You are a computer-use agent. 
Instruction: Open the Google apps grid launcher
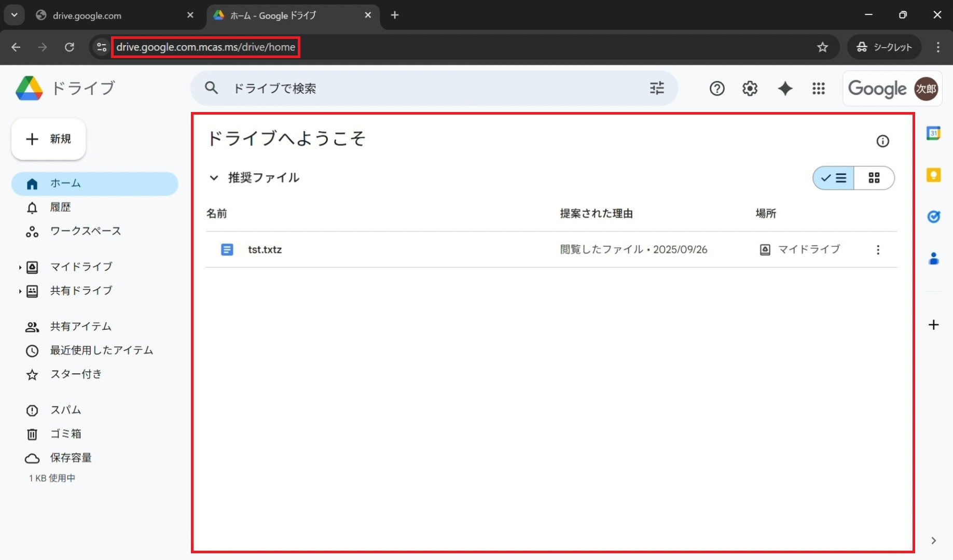coord(818,89)
